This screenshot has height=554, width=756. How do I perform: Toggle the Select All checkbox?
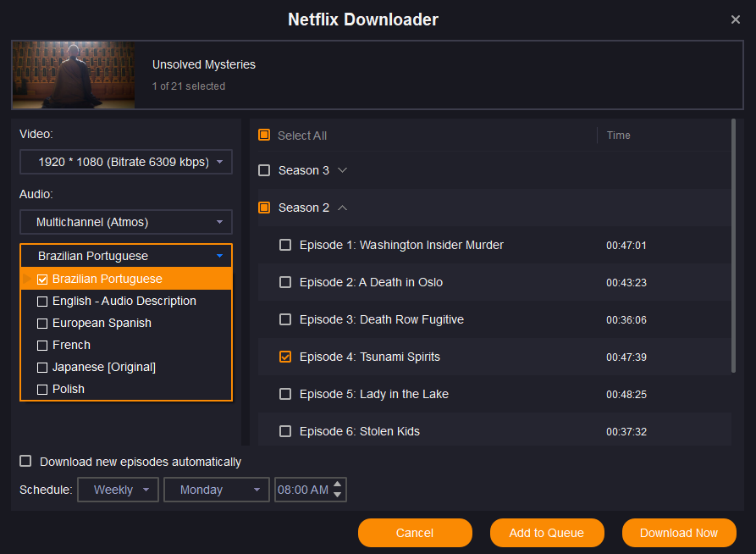coord(264,136)
